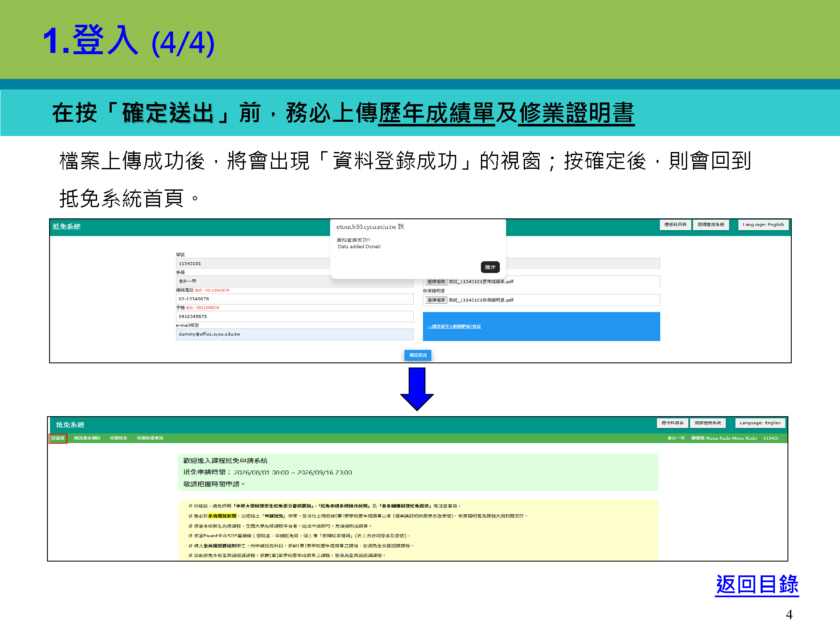The width and height of the screenshot is (840, 630).
Task: Switch Language to English in lower homepage header
Action: click(x=760, y=423)
